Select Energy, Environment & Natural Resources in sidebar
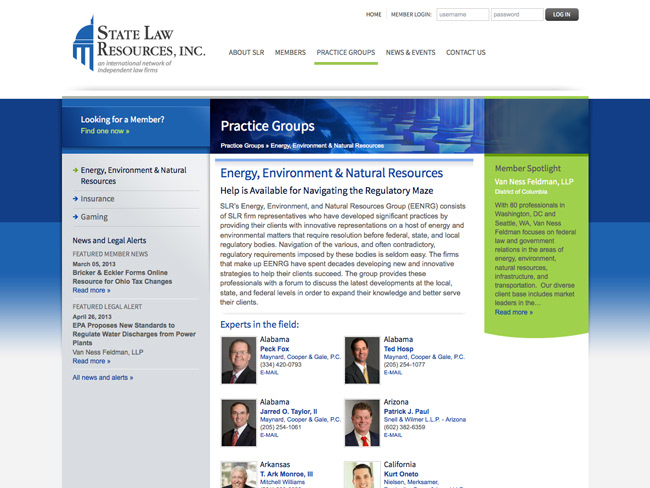Image resolution: width=650 pixels, height=488 pixels. [133, 176]
